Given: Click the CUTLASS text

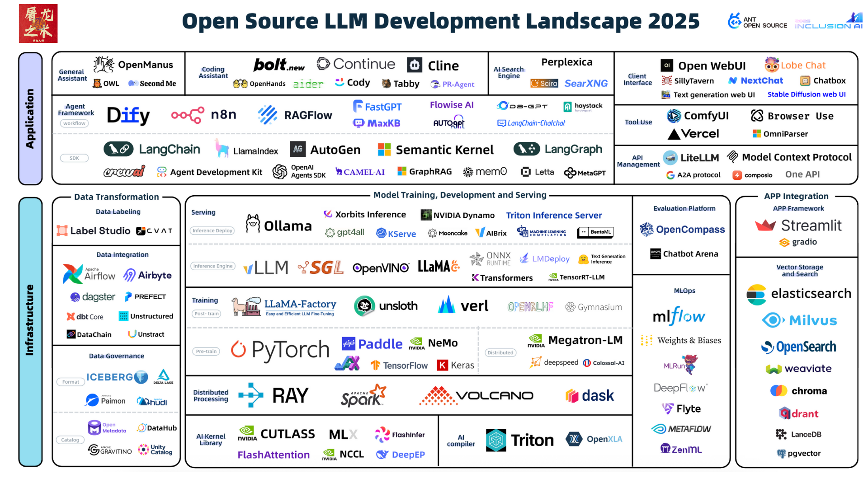Looking at the screenshot, I should (x=288, y=434).
